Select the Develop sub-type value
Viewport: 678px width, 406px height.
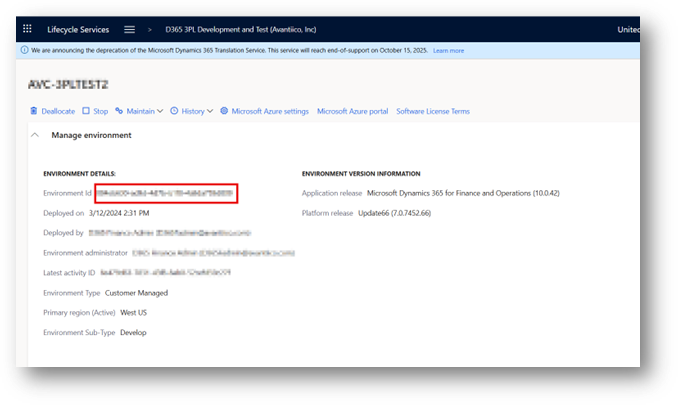click(133, 332)
